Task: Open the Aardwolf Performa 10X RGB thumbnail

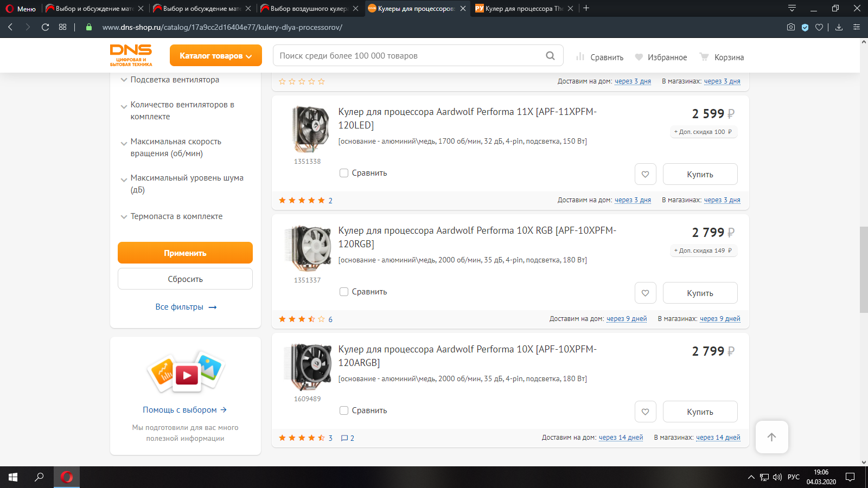Action: point(308,248)
